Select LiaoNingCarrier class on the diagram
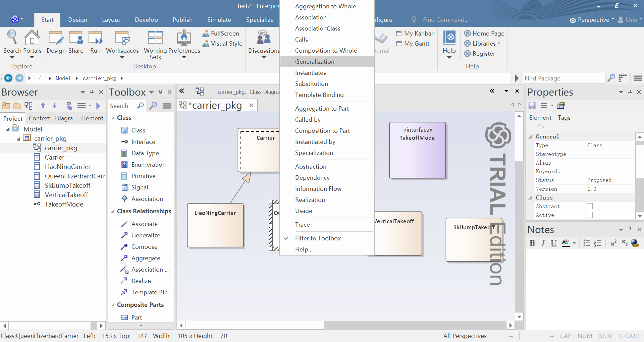The height and width of the screenshot is (342, 644). tap(215, 225)
